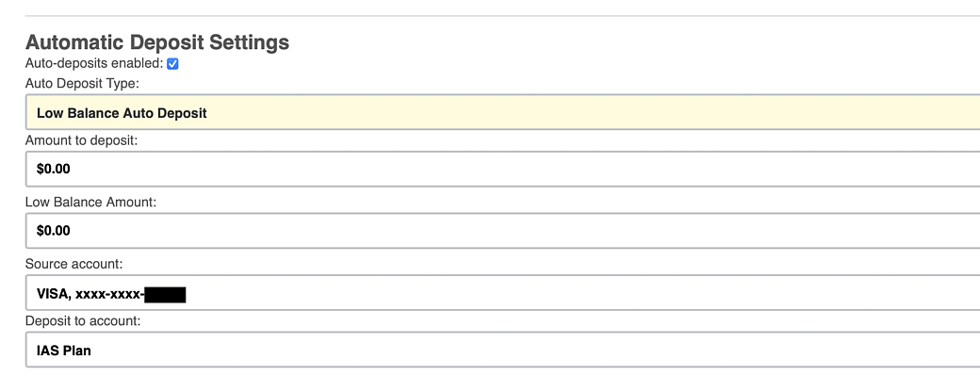Click the "Source account:" label

74,263
